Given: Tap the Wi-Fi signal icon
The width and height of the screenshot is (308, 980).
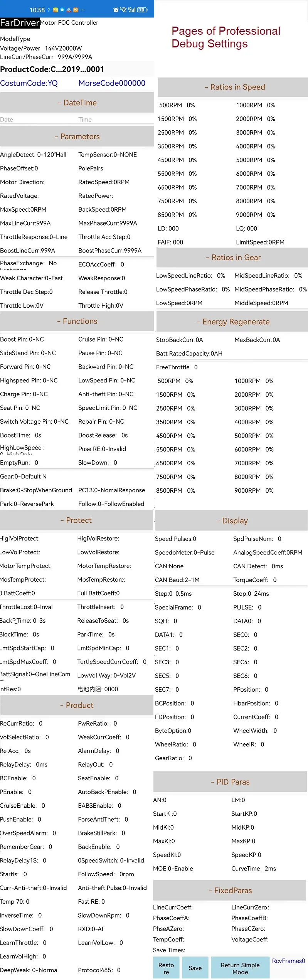Looking at the screenshot, I should tap(124, 10).
